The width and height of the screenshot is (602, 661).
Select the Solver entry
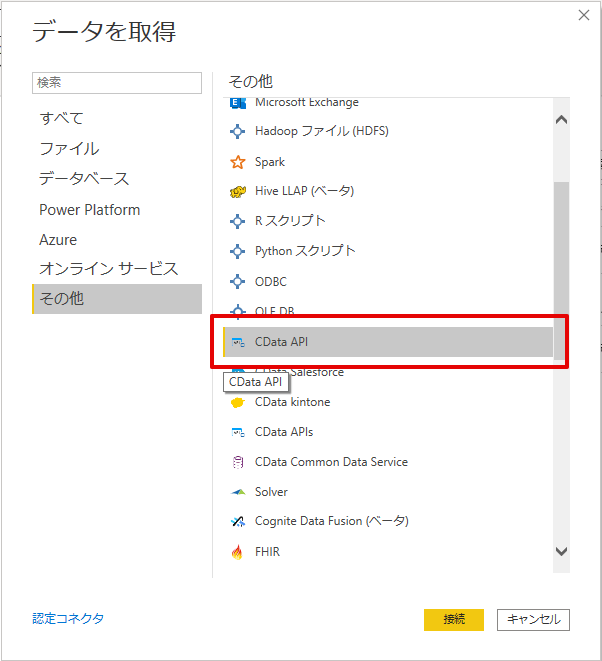click(x=388, y=492)
